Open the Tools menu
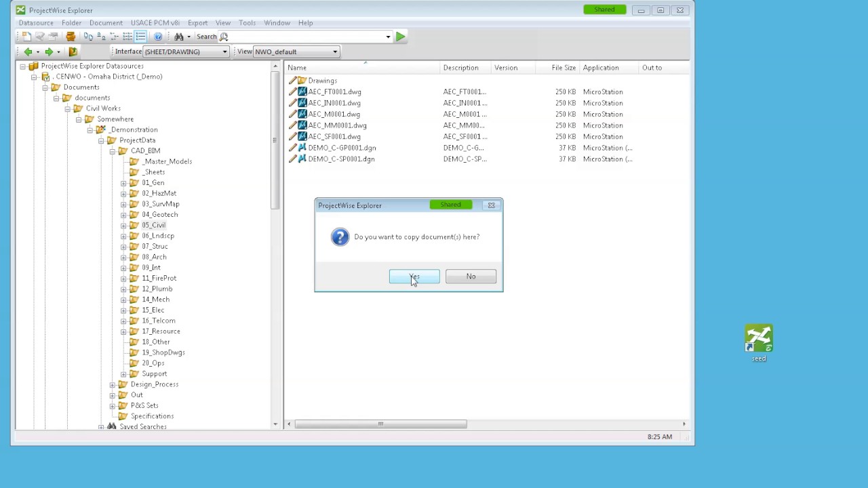The height and width of the screenshot is (488, 868). (x=247, y=23)
